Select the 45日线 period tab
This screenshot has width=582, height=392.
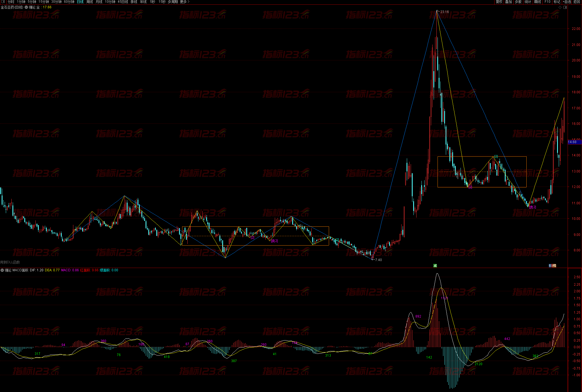coord(123,2)
